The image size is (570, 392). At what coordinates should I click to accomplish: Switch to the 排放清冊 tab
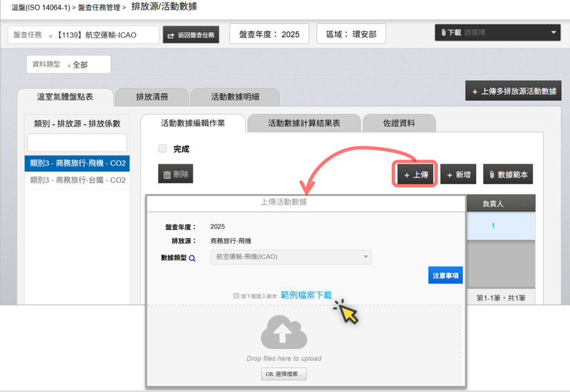click(151, 97)
